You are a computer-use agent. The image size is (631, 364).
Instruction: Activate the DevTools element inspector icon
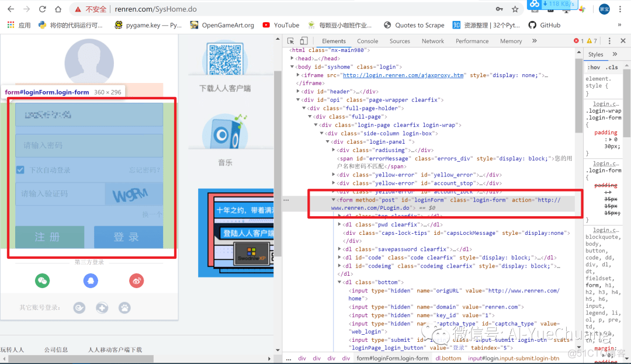290,41
